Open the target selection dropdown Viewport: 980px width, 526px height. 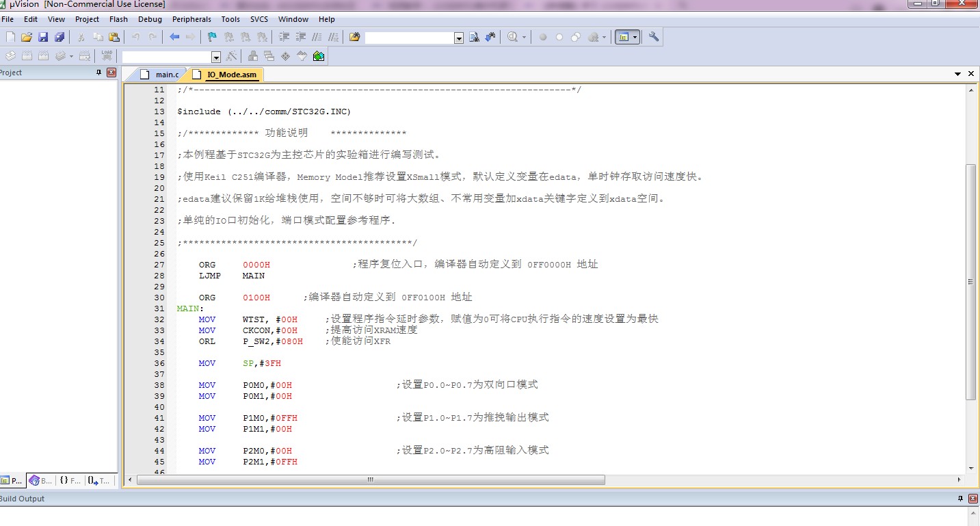pos(216,57)
